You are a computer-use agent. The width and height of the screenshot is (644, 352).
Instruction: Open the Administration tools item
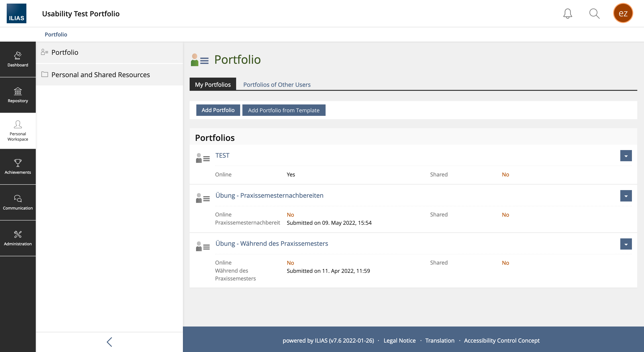tap(18, 238)
